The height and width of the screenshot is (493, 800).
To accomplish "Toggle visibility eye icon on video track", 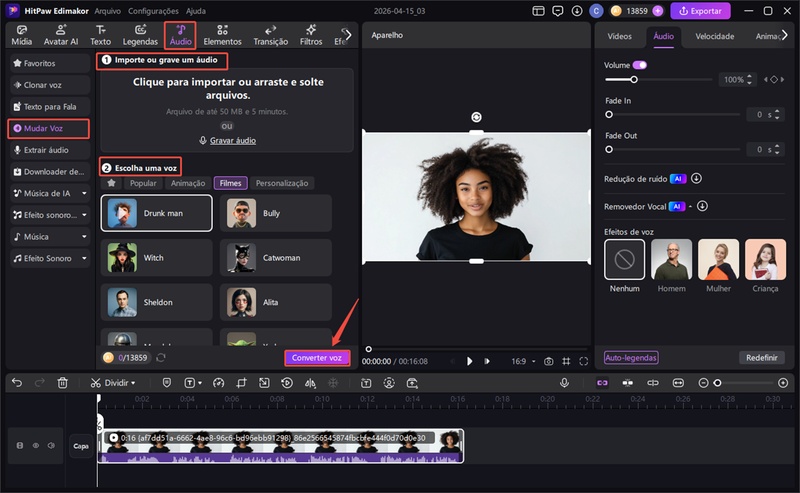I will 35,445.
